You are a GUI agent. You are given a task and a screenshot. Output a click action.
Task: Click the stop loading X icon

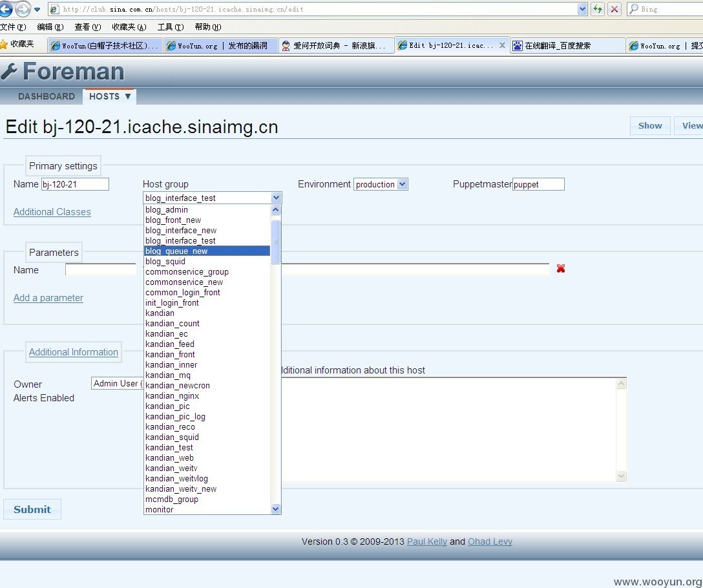point(614,9)
